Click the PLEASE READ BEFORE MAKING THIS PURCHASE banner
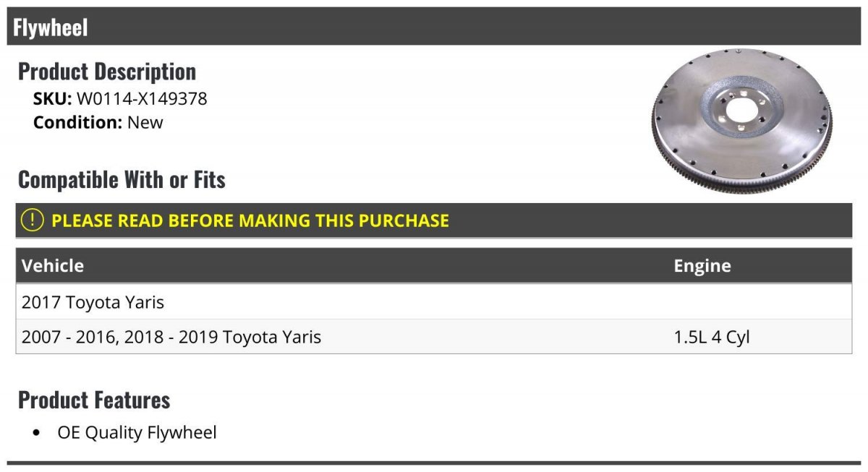This screenshot has height=472, width=868. pos(250,220)
